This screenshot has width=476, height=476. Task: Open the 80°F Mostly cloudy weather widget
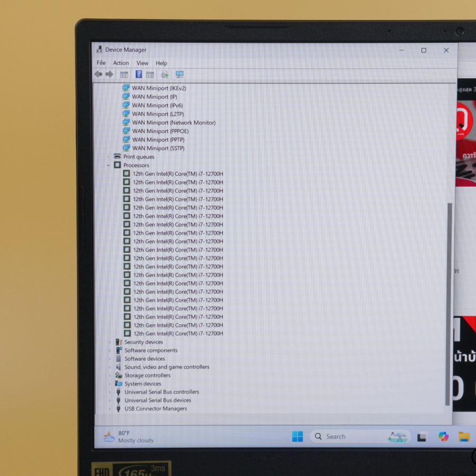click(129, 436)
